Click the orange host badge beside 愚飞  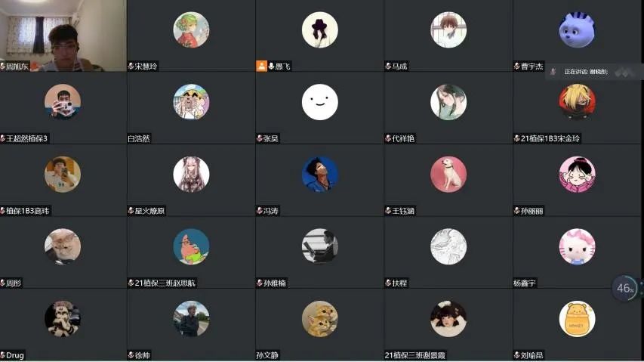pyautogui.click(x=262, y=66)
